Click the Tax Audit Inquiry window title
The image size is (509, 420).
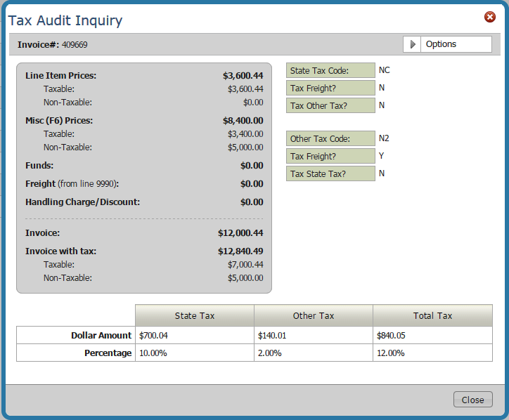[x=65, y=20]
